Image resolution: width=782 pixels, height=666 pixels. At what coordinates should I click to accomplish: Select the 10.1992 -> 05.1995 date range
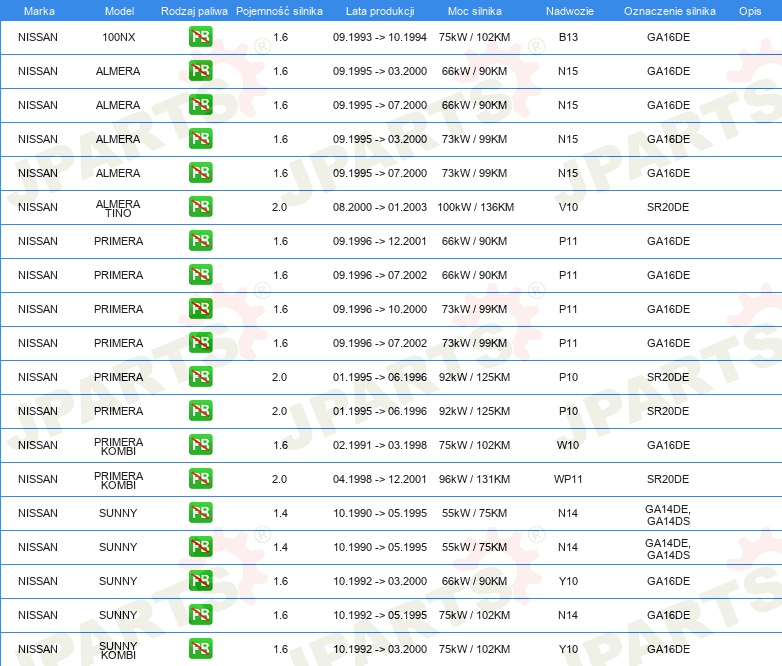point(380,615)
